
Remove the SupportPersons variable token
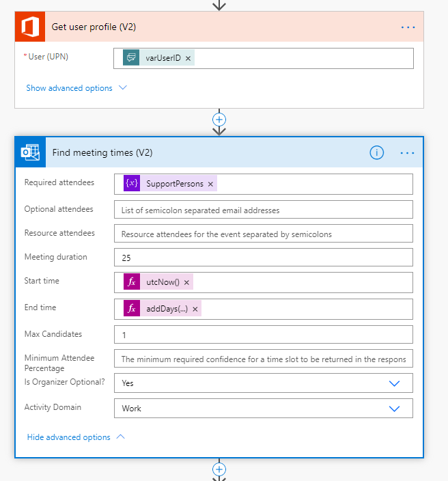pyautogui.click(x=211, y=184)
